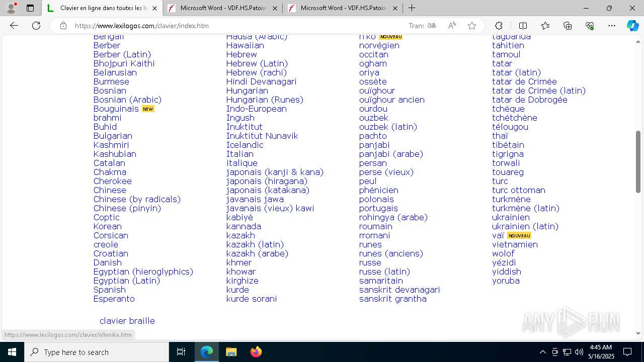Image resolution: width=644 pixels, height=362 pixels.
Task: Open the Bouguinais keyboard link
Action: coord(116,109)
